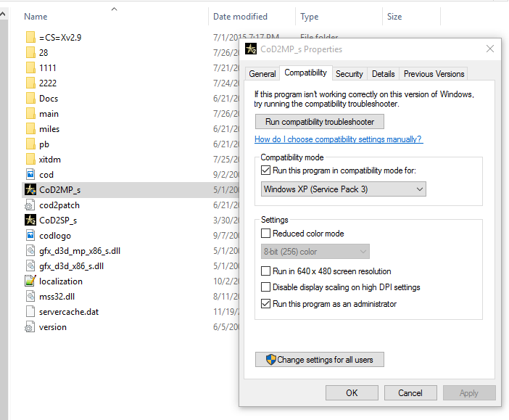Click the disabled 8-bit (256) color dropdown
Screen dimensions: 509x420
click(315, 252)
